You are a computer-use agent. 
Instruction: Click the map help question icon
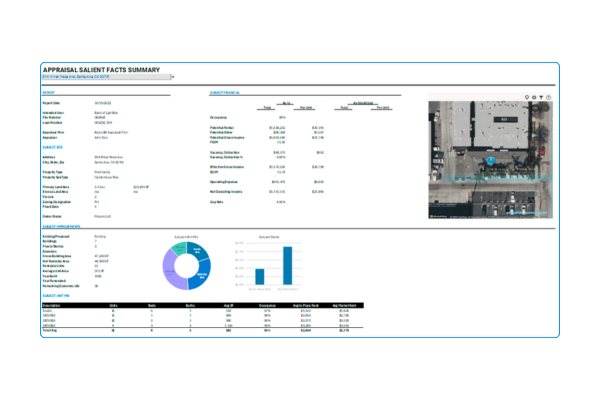(549, 97)
